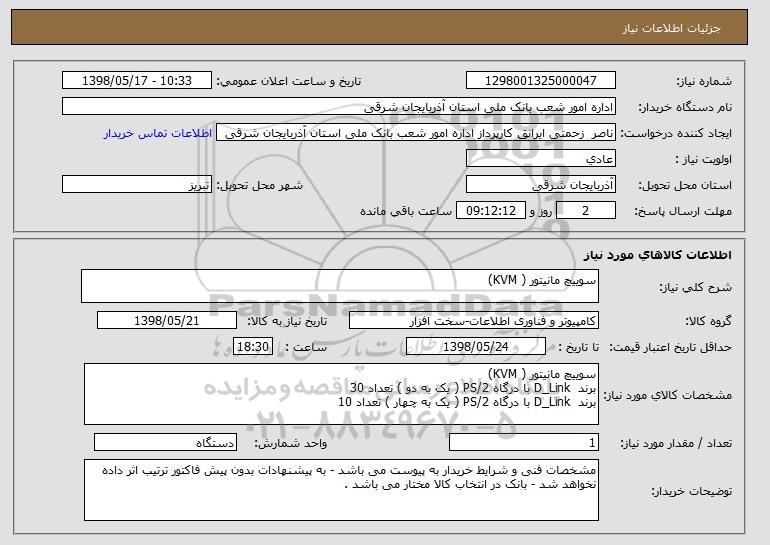Select the time field showing 18:30
770x545 pixels.
click(x=253, y=347)
